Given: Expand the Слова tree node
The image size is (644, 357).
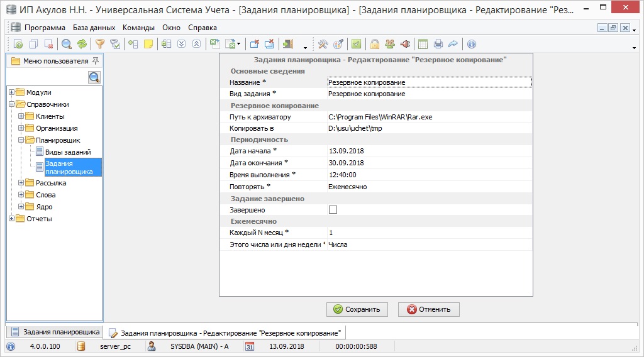Looking at the screenshot, I should pos(21,194).
